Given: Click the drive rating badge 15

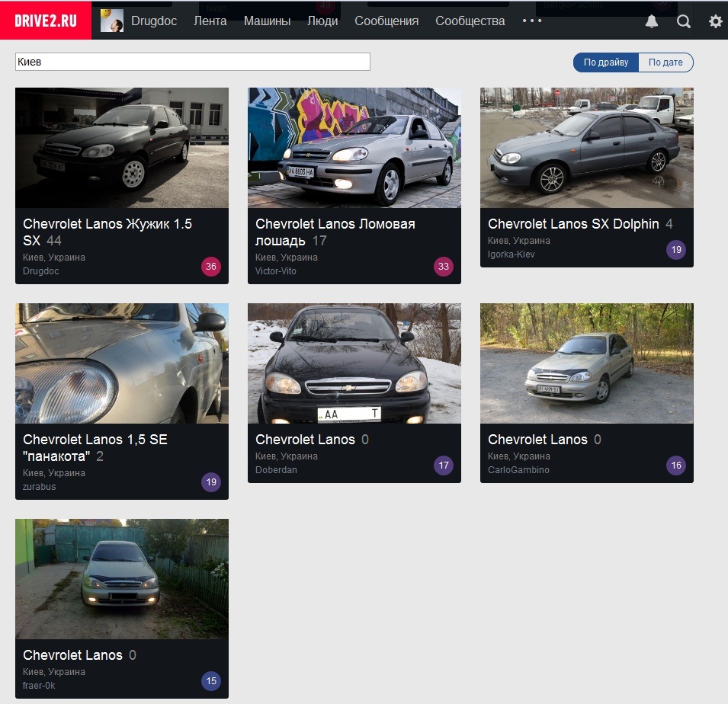Looking at the screenshot, I should (211, 681).
